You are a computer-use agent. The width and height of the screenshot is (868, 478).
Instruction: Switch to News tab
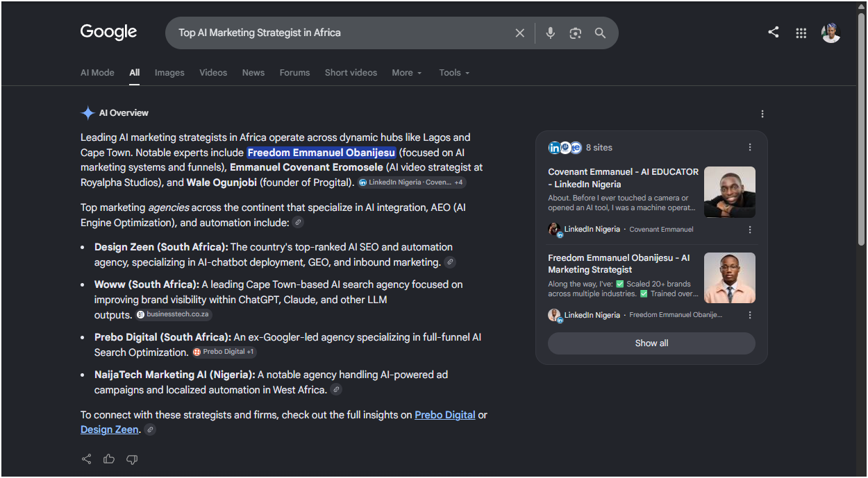click(253, 73)
